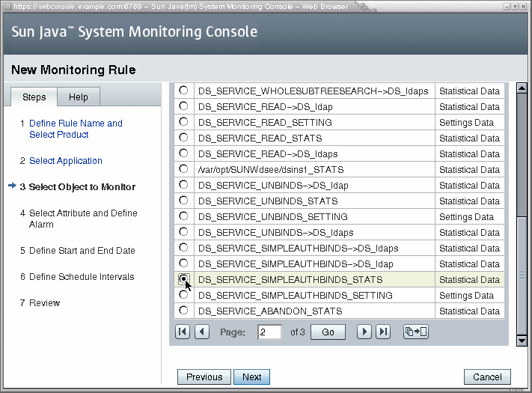Click selected DS_SERVICE_SIMPLEAUTHBINDS_STATS radio button
This screenshot has height=393, width=532.
[183, 279]
